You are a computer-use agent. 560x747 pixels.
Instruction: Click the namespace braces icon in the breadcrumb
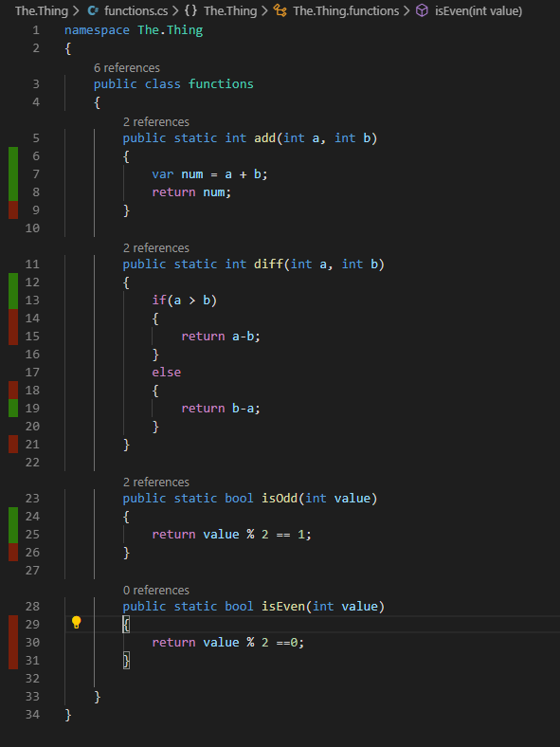click(190, 10)
